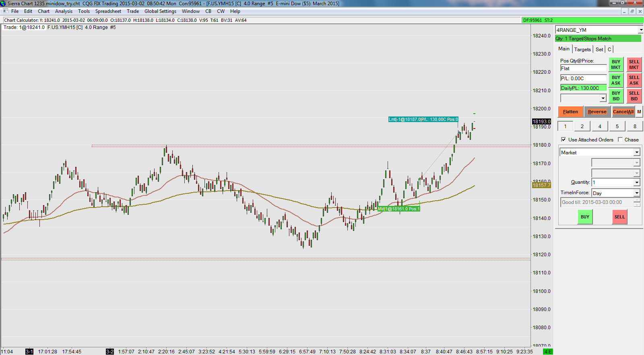Click the 18157.7 moving average price label

(541, 185)
